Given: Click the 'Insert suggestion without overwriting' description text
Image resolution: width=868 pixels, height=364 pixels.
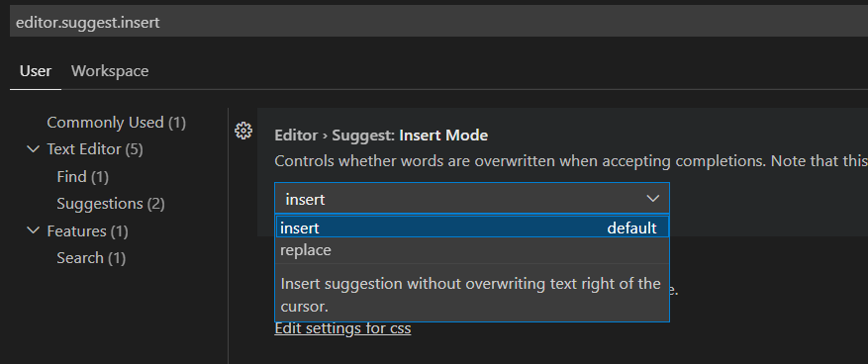Looking at the screenshot, I should [x=470, y=295].
